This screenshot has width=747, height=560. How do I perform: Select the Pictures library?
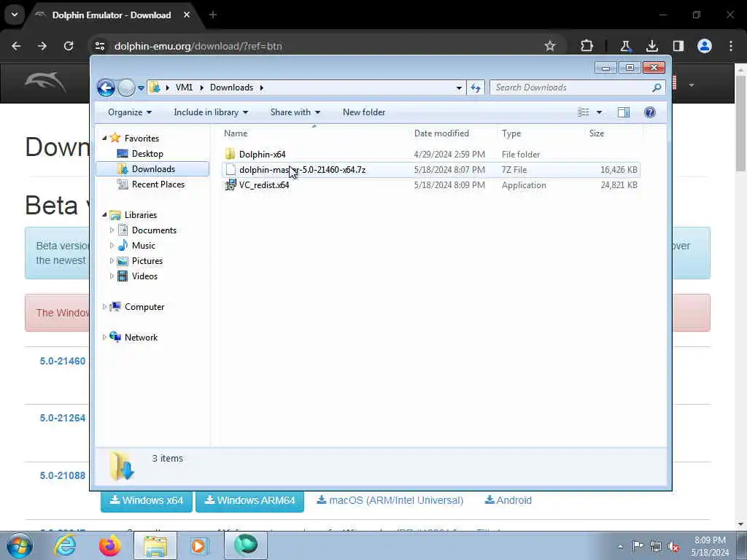tap(147, 260)
